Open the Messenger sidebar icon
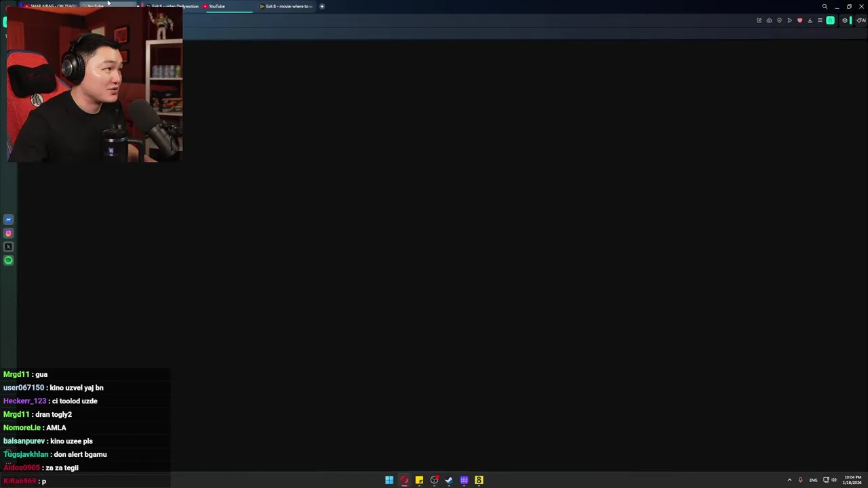Image resolution: width=868 pixels, height=488 pixels. (x=8, y=220)
